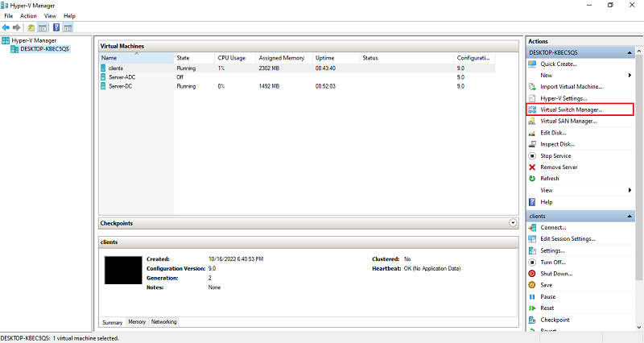Image resolution: width=644 pixels, height=343 pixels.
Task: Click the orange Save icon
Action: click(532, 285)
